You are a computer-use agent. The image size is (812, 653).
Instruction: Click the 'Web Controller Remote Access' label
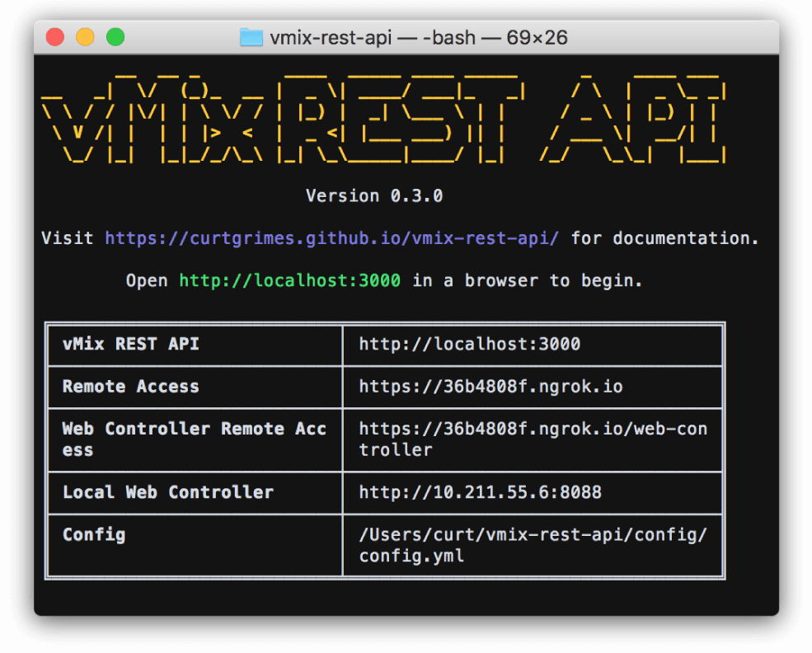195,439
